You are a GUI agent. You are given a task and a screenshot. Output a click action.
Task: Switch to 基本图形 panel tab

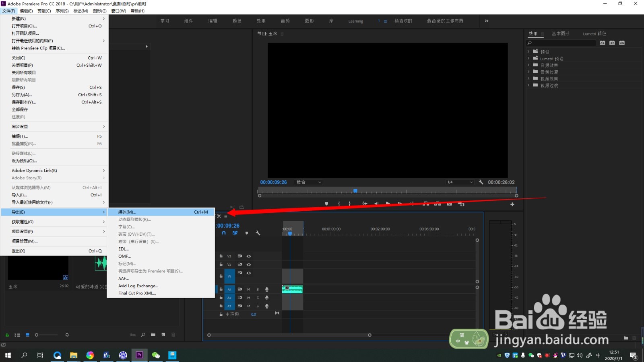click(560, 34)
